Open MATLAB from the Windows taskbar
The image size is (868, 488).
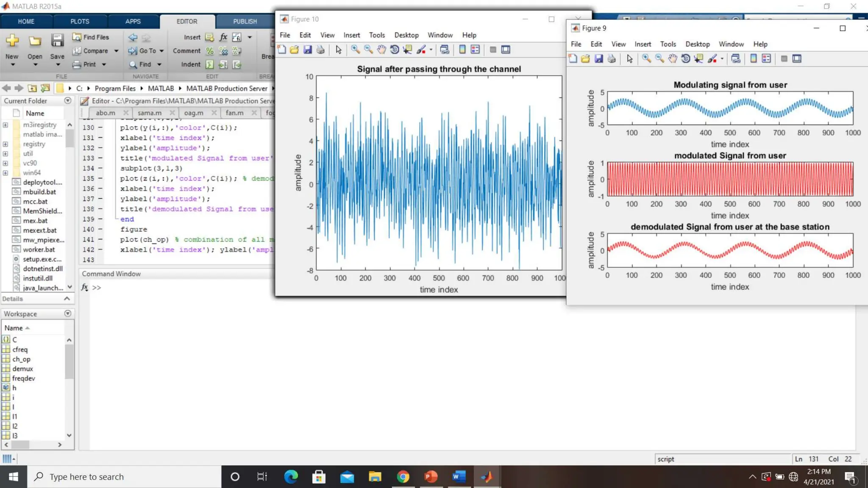point(487,477)
